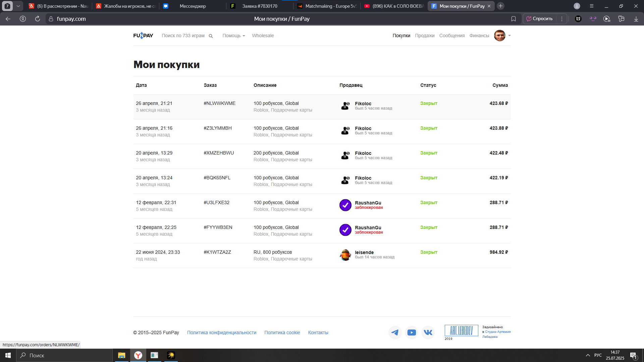Viewport: 644px width, 362px height.
Task: Open the browser hamburger menu
Action: [x=592, y=6]
